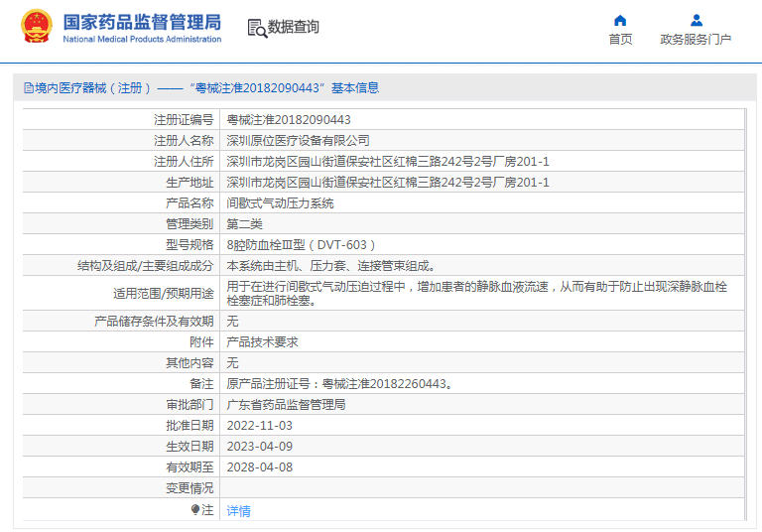762x532 pixels.
Task: Select expiry date 2028-04-08
Action: tap(260, 467)
